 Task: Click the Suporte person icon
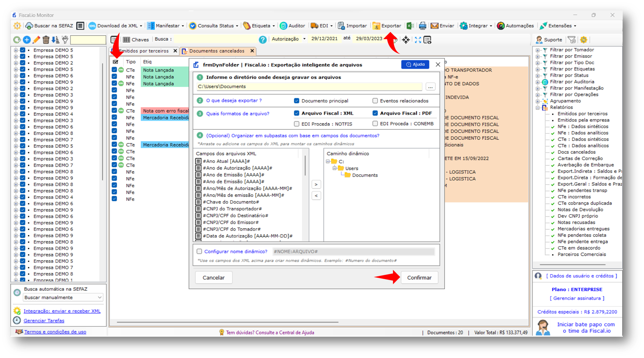click(539, 40)
